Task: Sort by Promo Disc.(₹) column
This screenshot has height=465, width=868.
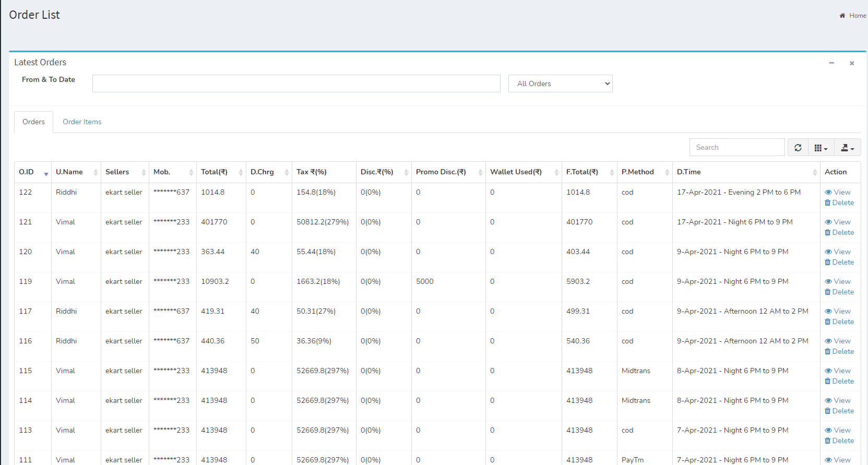Action: [x=448, y=172]
